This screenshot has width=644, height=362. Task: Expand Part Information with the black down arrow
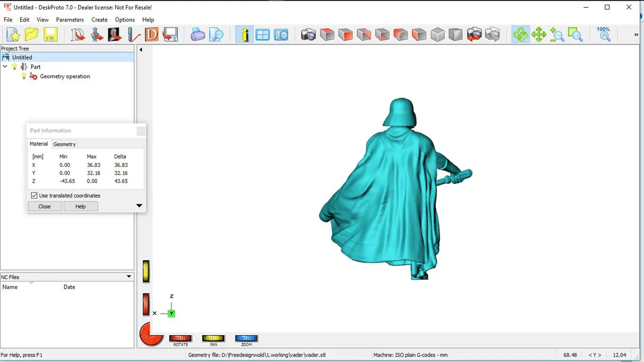[139, 206]
